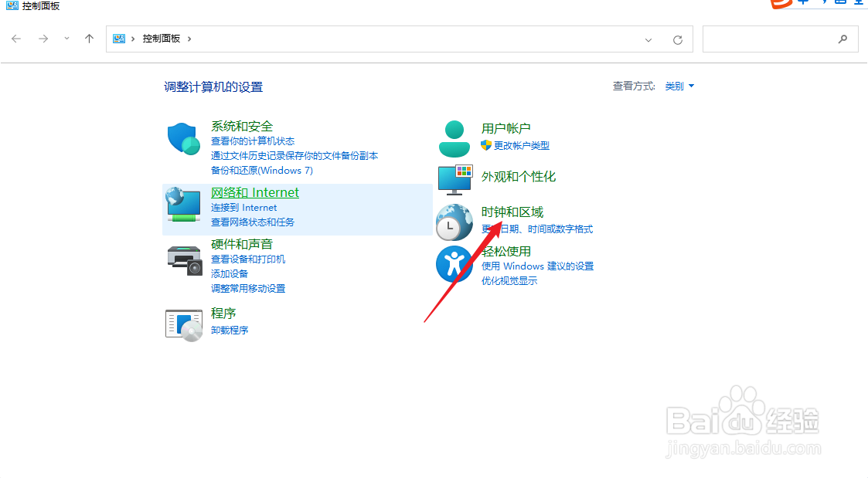Open Hardware and Sound via printer icon

point(183,261)
